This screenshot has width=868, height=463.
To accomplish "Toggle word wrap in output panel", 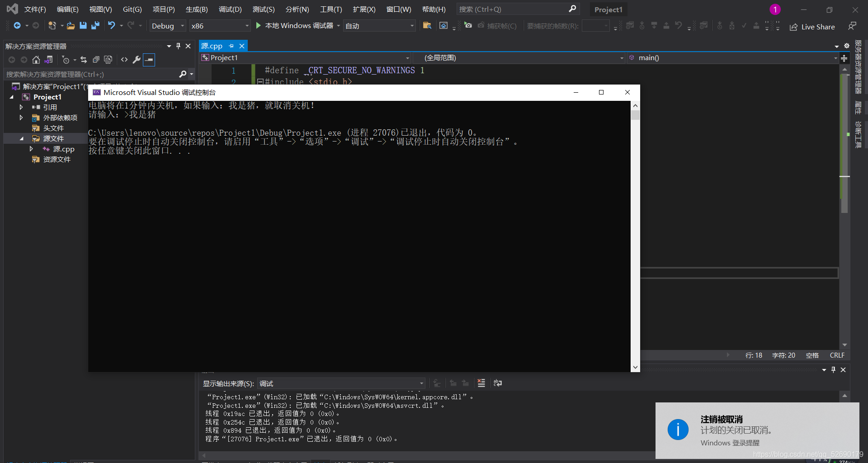I will (498, 383).
